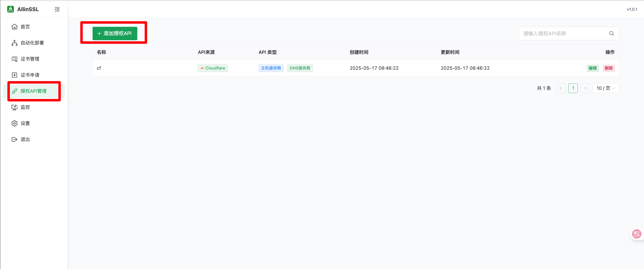Click the 添加授权API button
The height and width of the screenshot is (269, 644).
point(115,34)
